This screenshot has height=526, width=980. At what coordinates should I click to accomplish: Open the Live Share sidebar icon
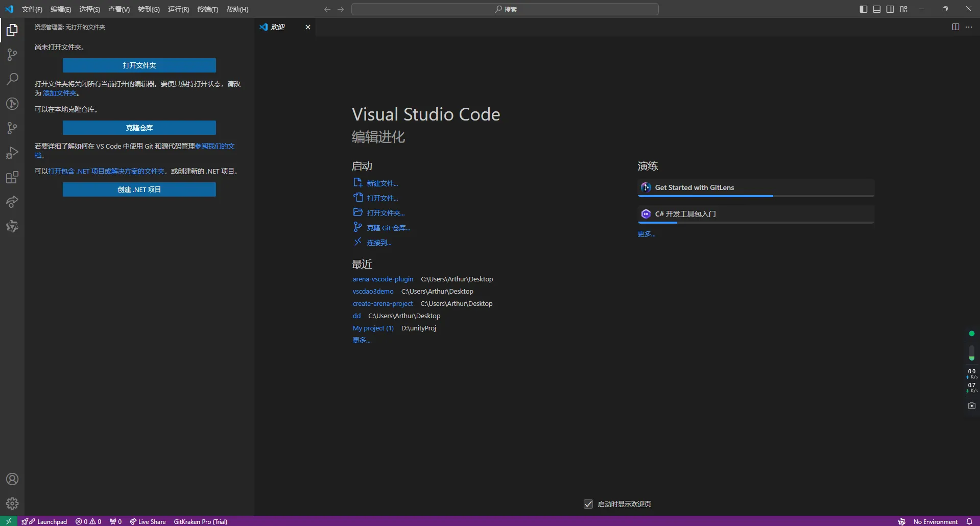tap(12, 202)
